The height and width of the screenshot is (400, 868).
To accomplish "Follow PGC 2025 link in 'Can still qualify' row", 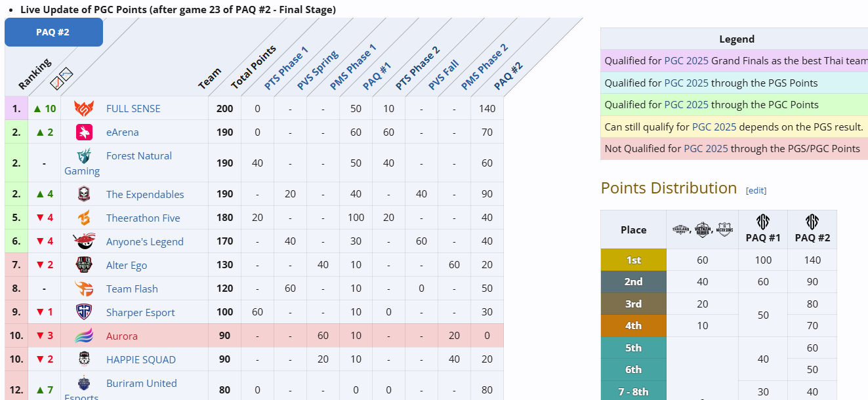I will (714, 127).
